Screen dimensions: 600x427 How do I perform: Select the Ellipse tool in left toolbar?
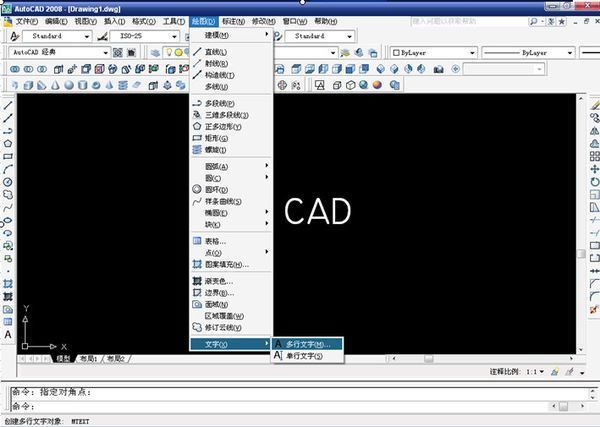(8, 220)
